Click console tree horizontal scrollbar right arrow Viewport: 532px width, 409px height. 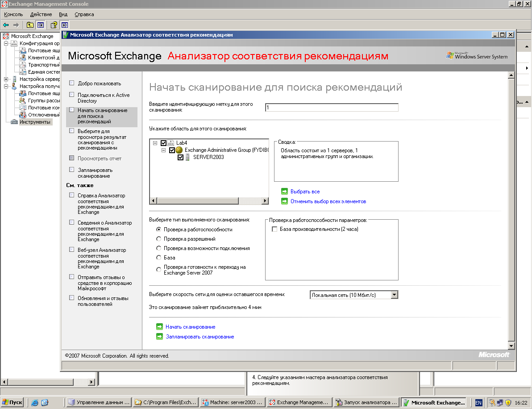[x=91, y=382]
